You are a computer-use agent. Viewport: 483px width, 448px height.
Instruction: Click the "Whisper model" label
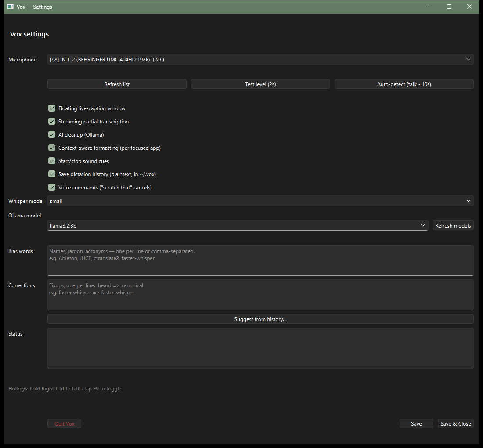point(26,201)
